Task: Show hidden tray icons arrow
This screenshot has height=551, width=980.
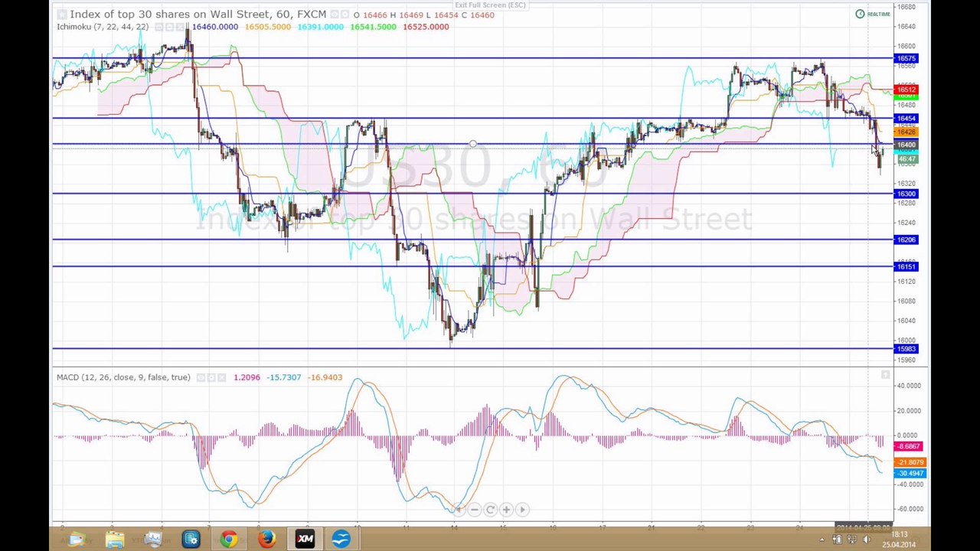Action: (822, 540)
